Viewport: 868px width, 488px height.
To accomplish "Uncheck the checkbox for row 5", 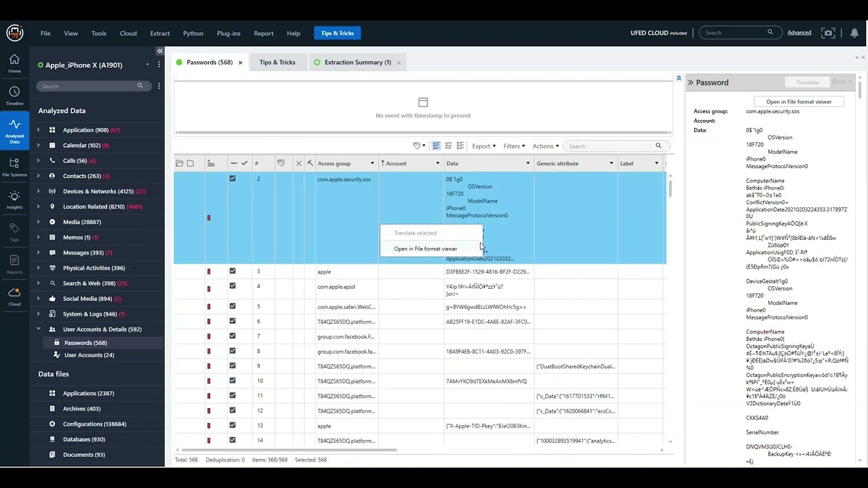I will pyautogui.click(x=233, y=306).
